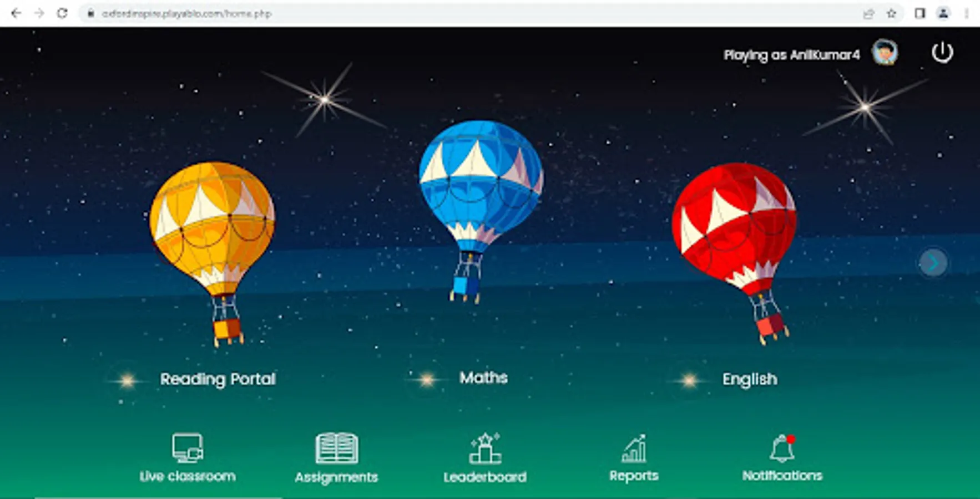Open the browser three-dot menu

[967, 13]
